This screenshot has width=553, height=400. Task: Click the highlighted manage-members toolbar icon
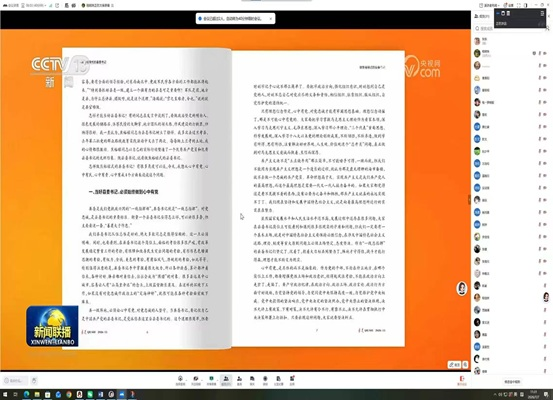(226, 380)
